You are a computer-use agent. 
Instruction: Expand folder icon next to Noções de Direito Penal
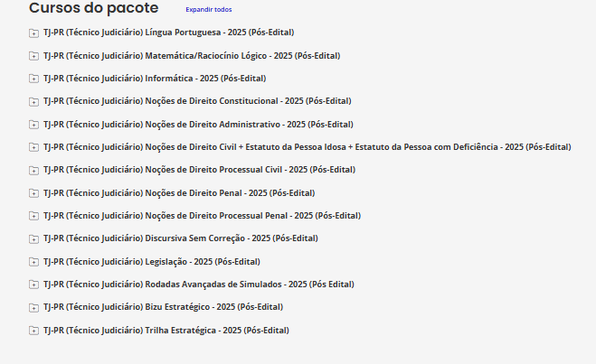[33, 193]
